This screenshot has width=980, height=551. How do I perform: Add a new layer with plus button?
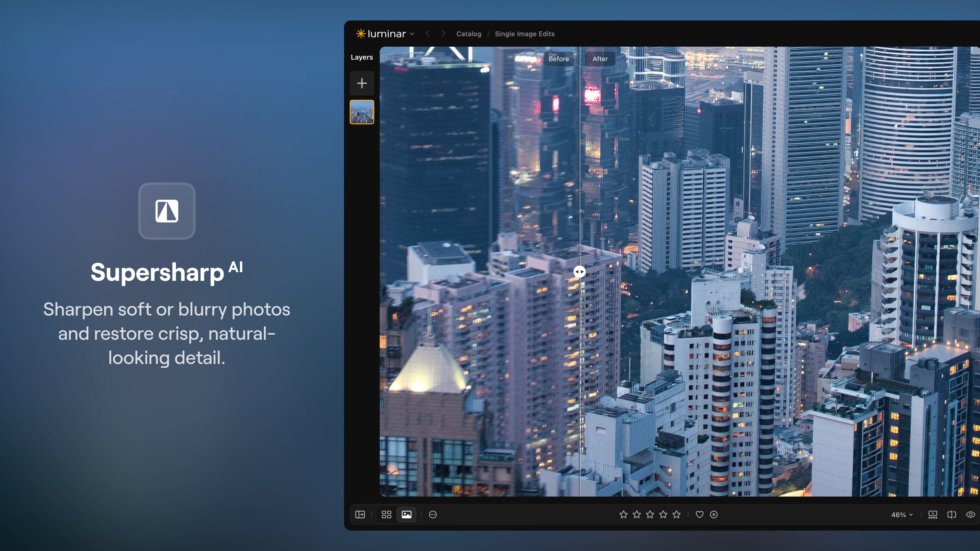pyautogui.click(x=362, y=83)
